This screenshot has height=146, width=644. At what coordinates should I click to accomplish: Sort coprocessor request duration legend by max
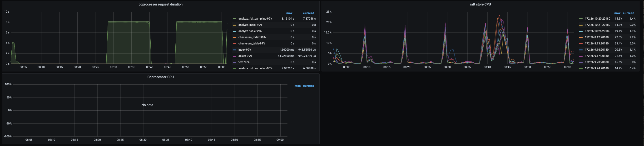coord(289,13)
